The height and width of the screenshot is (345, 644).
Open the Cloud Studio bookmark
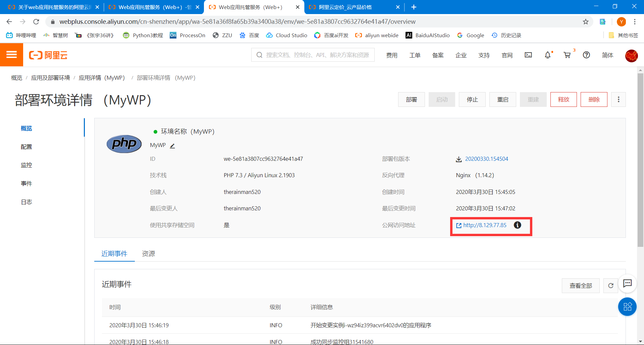287,35
